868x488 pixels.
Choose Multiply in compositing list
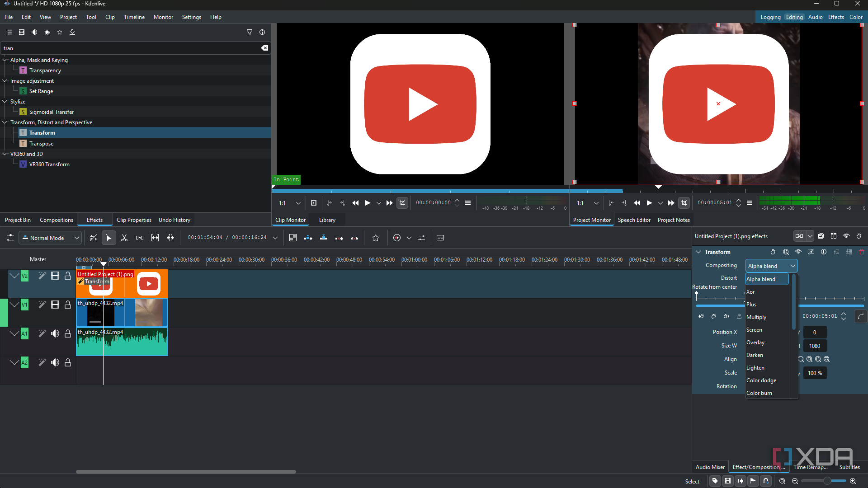[x=767, y=317]
